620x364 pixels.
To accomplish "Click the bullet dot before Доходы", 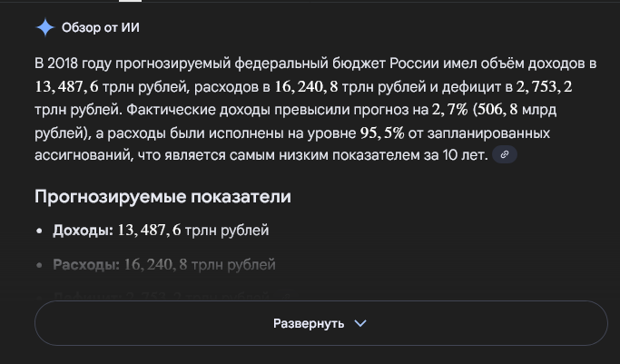I will click(40, 231).
